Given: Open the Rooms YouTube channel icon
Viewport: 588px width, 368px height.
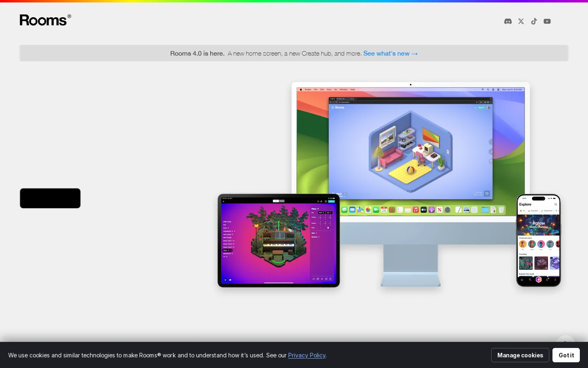Looking at the screenshot, I should 547,21.
